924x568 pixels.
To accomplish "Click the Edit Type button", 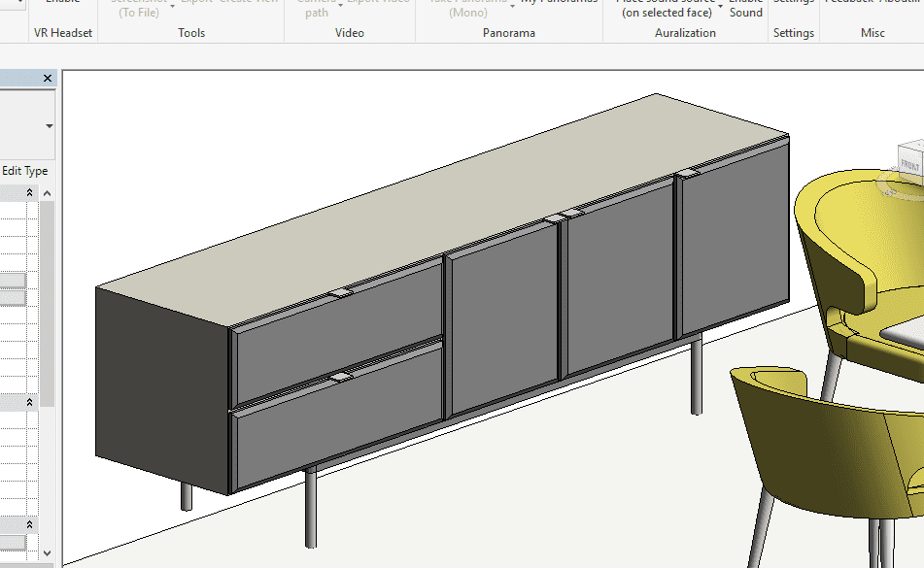I will coord(25,171).
